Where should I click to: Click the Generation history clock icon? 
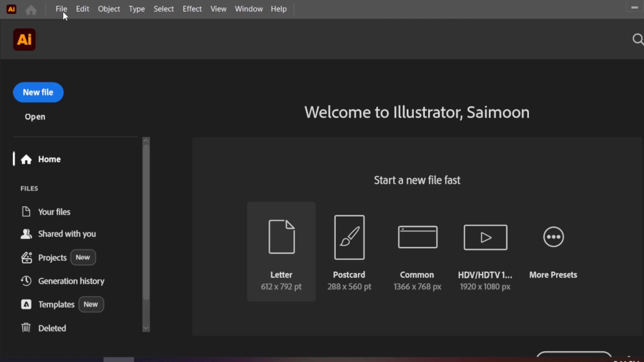tap(26, 281)
